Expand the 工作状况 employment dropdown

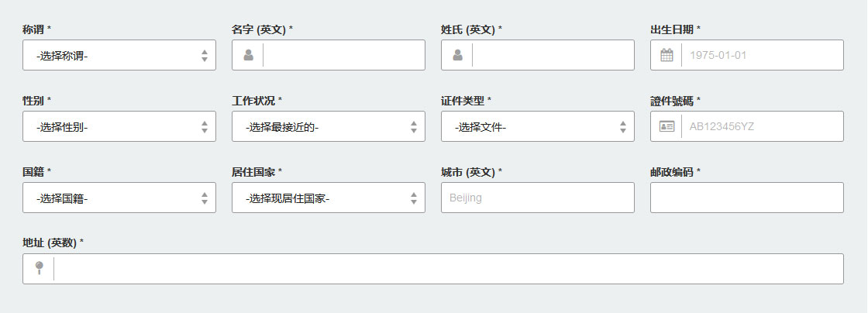pyautogui.click(x=329, y=126)
